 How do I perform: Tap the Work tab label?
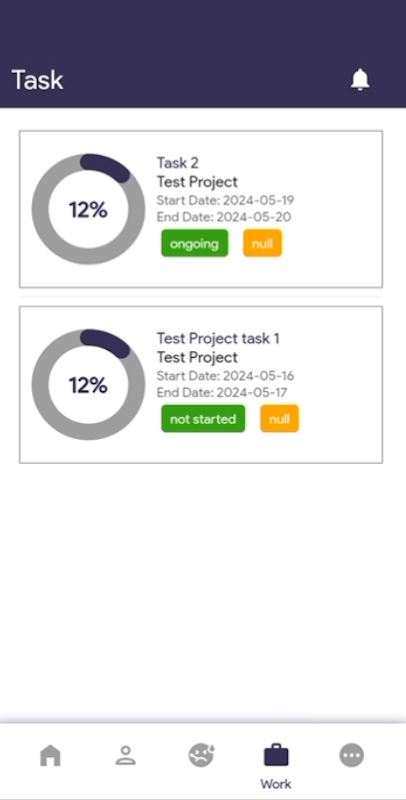pyautogui.click(x=276, y=784)
